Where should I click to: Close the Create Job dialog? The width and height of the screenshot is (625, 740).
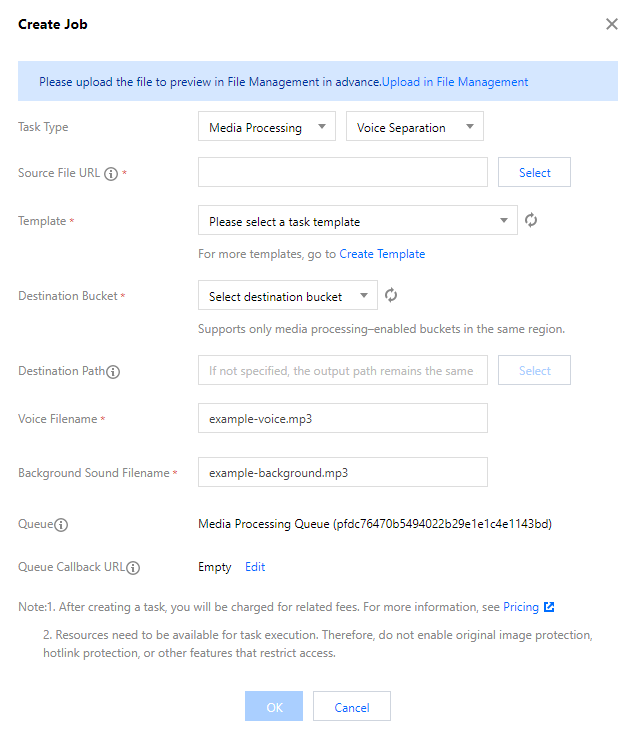(x=611, y=24)
